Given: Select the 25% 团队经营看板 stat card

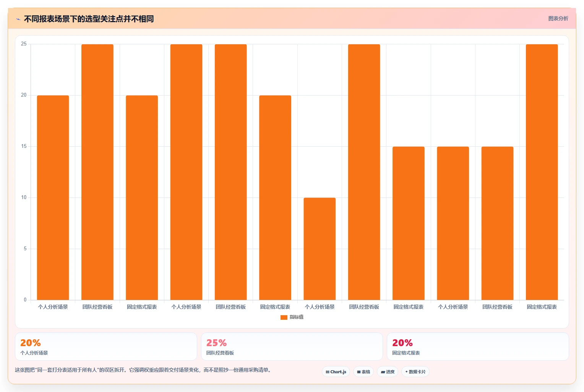Looking at the screenshot, I should (292, 347).
